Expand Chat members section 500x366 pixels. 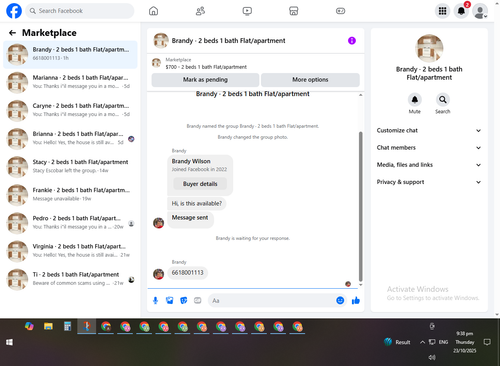coord(429,148)
